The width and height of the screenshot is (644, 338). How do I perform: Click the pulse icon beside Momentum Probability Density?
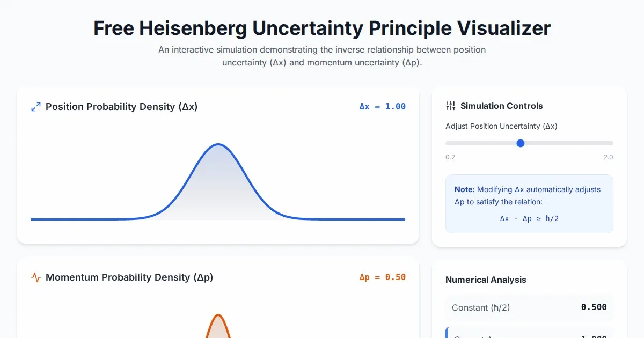coord(36,277)
